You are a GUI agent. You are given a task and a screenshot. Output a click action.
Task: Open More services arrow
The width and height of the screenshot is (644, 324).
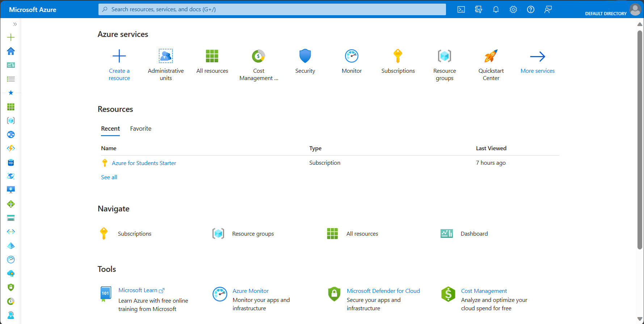538,56
